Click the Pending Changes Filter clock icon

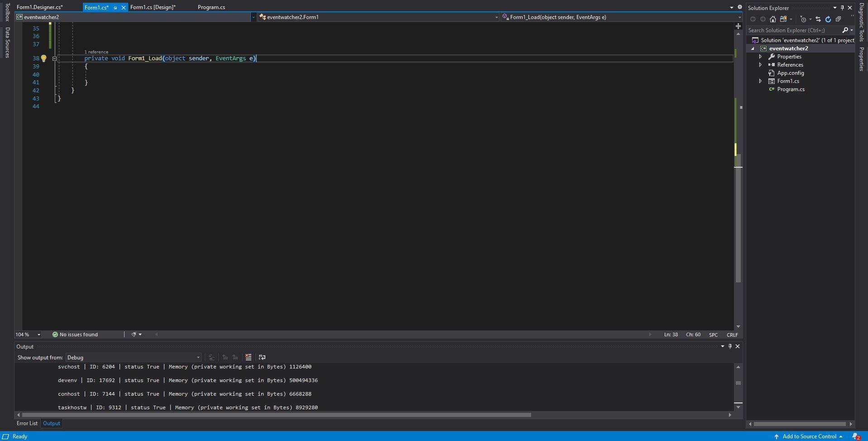click(803, 19)
